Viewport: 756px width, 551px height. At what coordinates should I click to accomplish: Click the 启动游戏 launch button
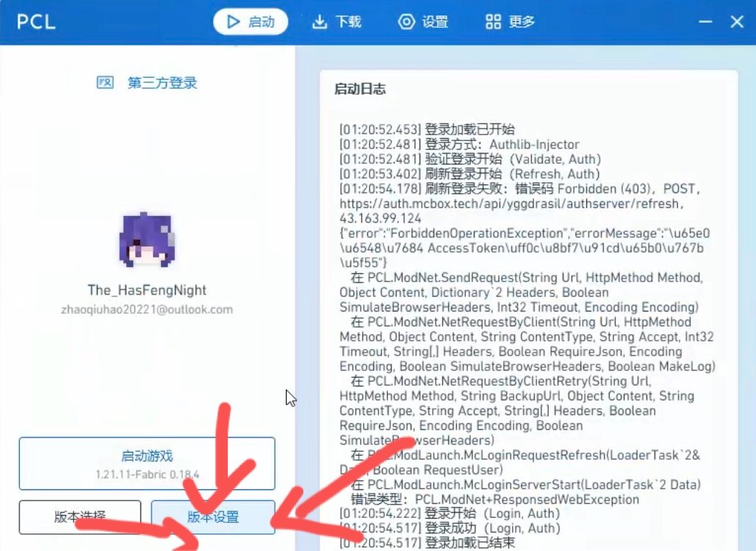147,464
